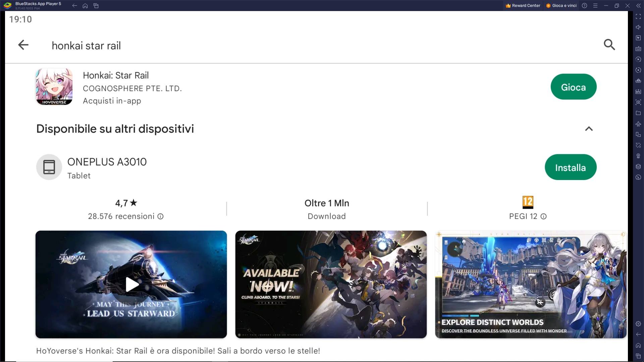Open Honkai Star Rail app icon

click(54, 87)
